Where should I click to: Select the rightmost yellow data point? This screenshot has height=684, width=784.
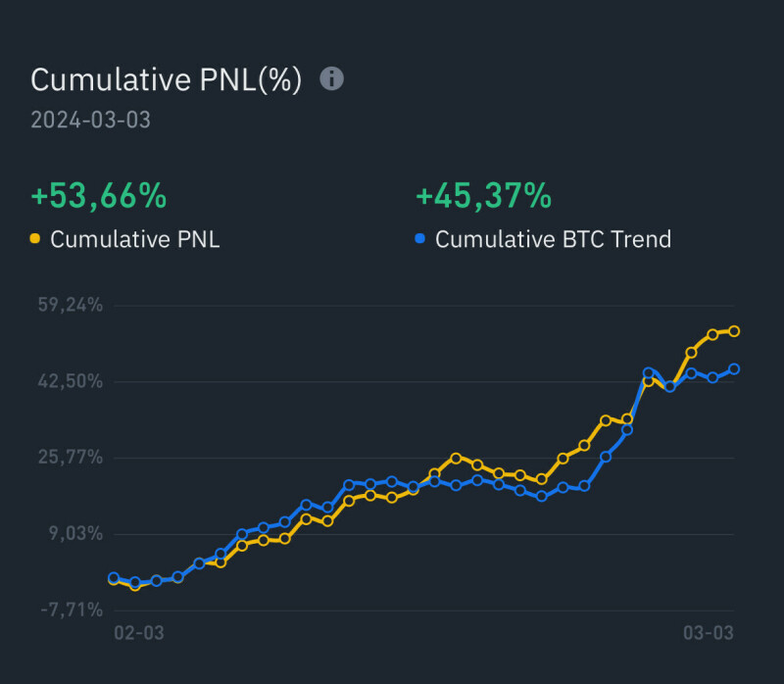point(734,331)
